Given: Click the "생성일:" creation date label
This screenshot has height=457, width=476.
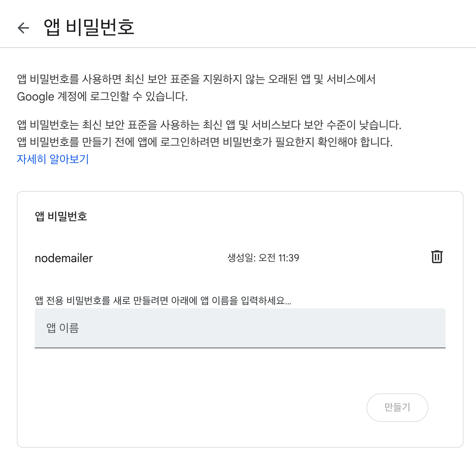Looking at the screenshot, I should pos(242,258).
